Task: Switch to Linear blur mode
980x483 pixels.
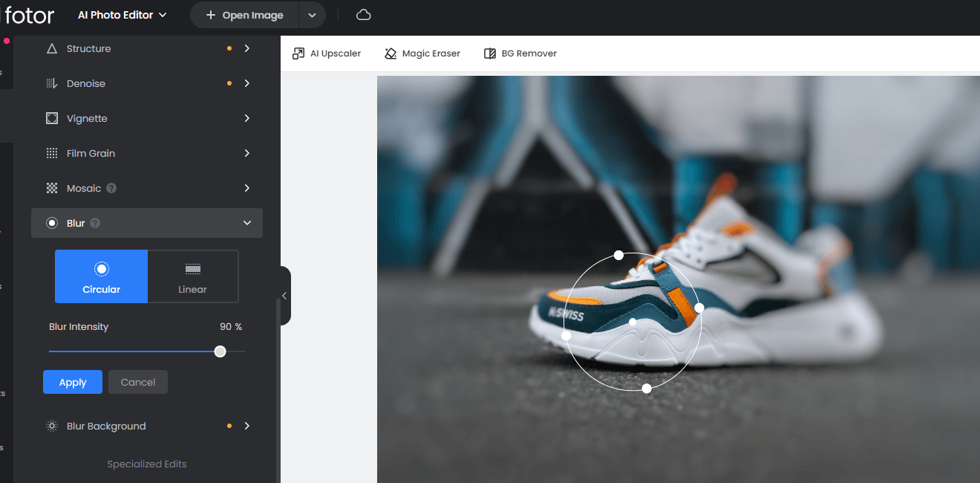Action: pyautogui.click(x=193, y=276)
